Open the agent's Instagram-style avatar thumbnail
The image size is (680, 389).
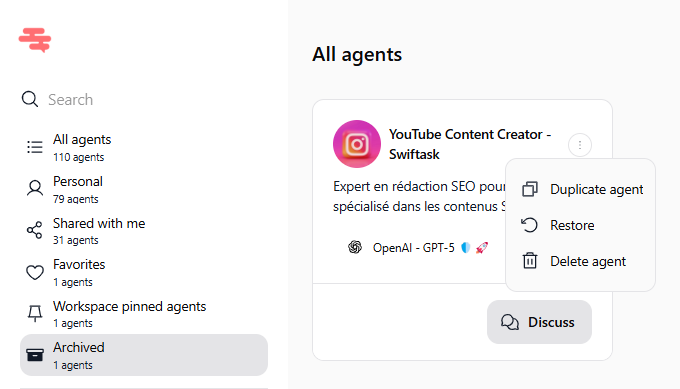357,144
